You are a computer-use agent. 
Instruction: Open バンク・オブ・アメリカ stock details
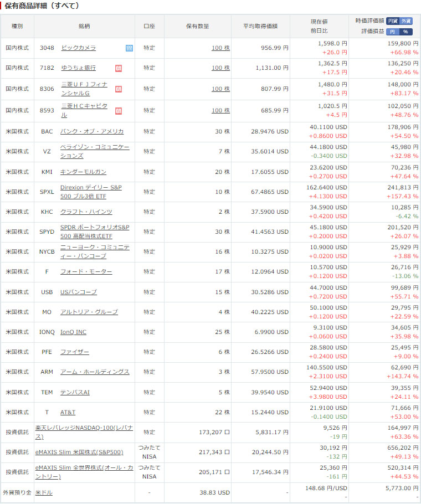(x=92, y=131)
